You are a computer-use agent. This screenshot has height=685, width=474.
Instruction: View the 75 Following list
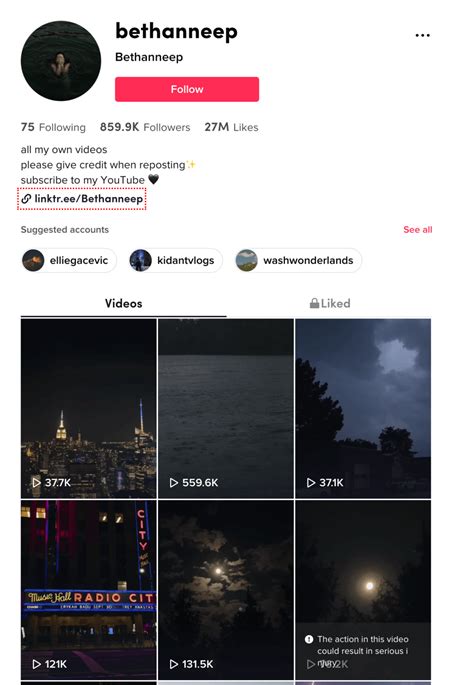pos(53,127)
